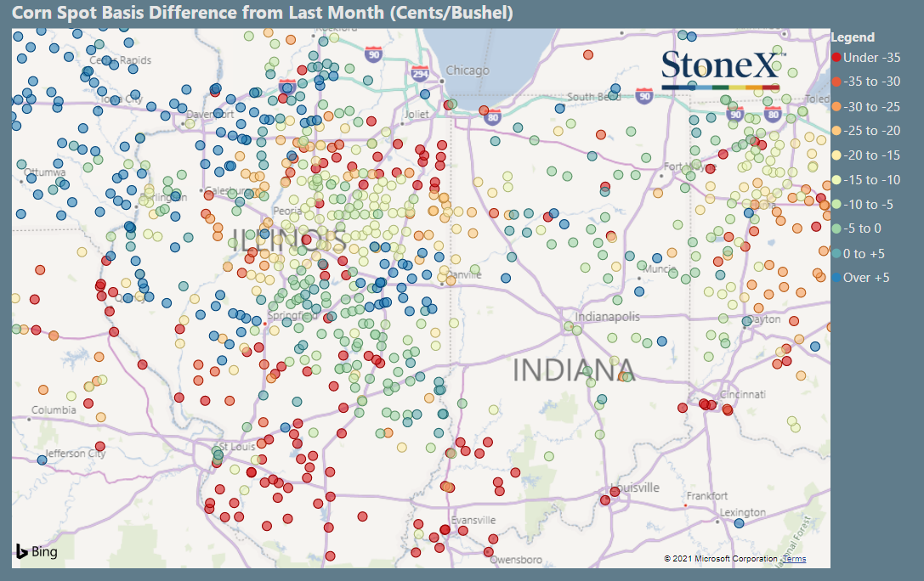This screenshot has height=581, width=924.
Task: Click the 'Over +5' legend label
Action: (866, 278)
